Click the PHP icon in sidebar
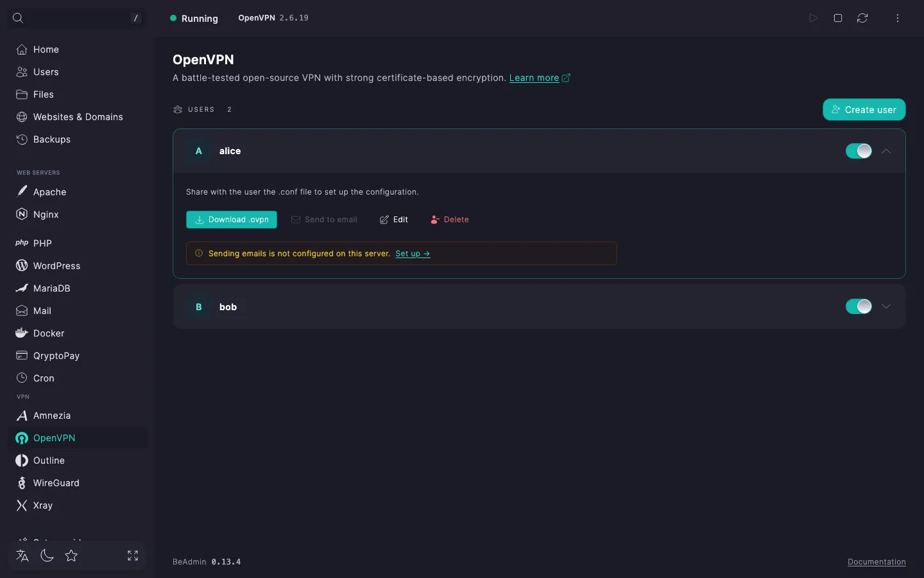 point(22,243)
